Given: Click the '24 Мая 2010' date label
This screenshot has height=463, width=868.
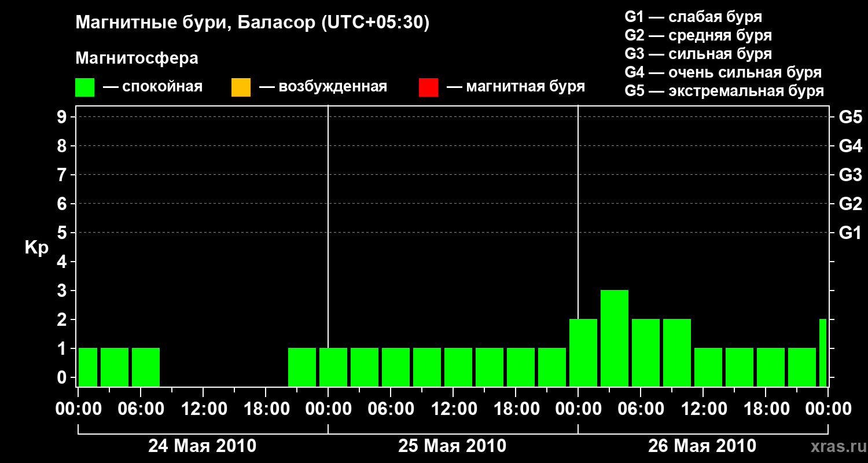Looking at the screenshot, I should (203, 446).
